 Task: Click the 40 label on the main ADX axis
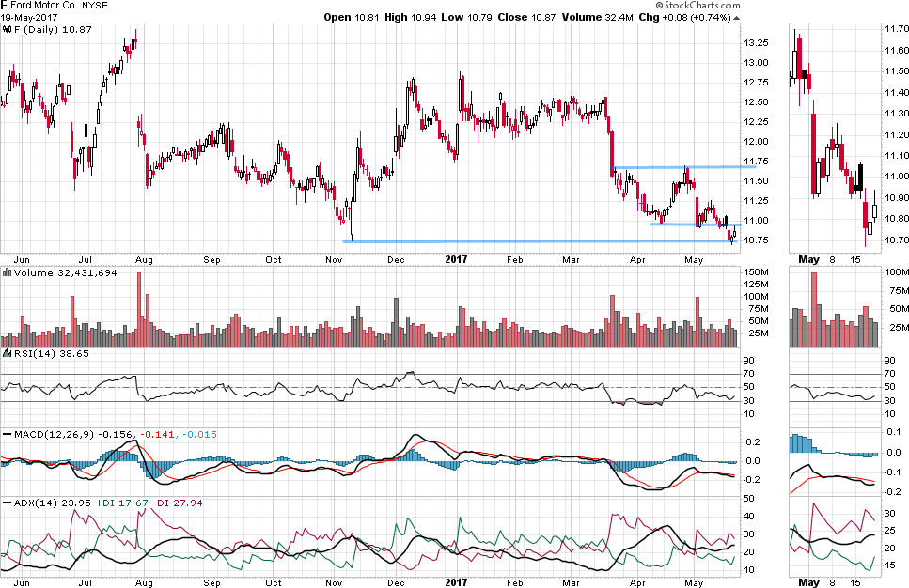(749, 517)
